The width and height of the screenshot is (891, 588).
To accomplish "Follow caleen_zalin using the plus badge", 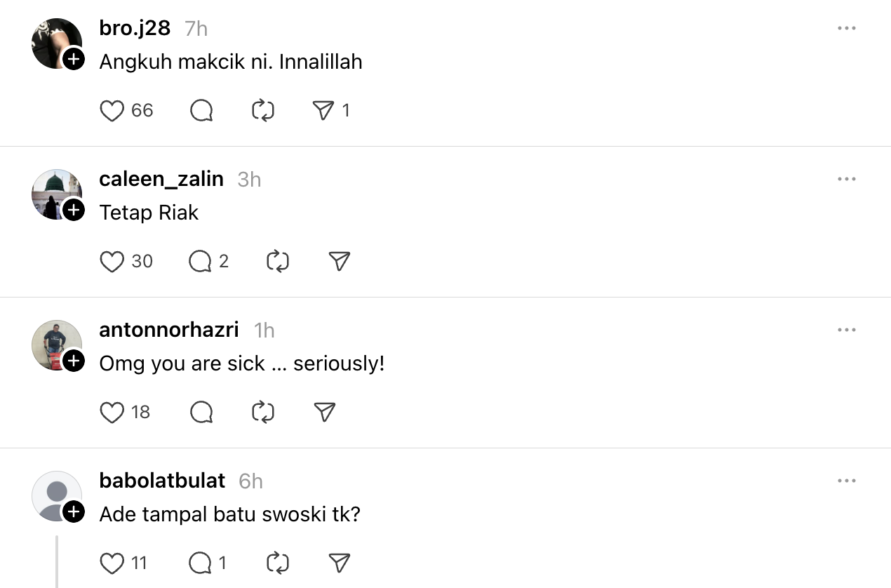I will (x=72, y=211).
